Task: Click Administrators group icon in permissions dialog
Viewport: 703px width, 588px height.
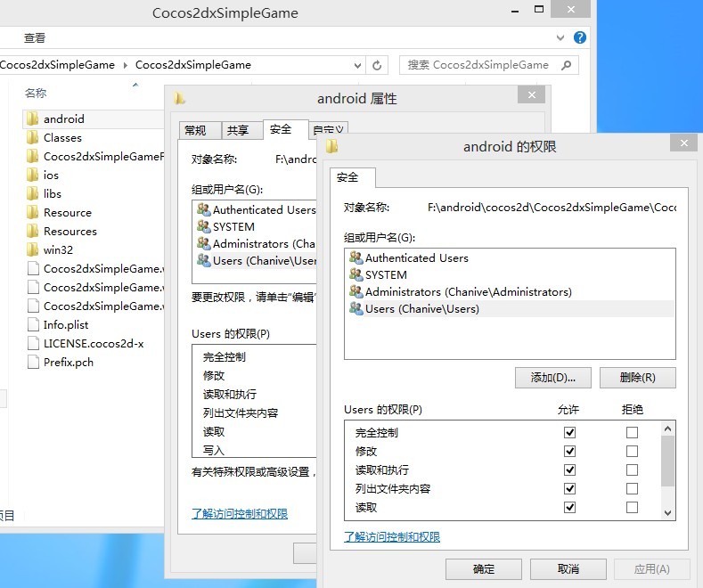Action: 356,291
